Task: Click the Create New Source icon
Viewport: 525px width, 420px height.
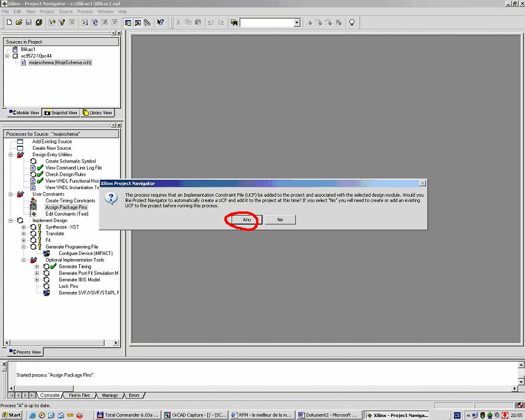Action: coord(20,148)
